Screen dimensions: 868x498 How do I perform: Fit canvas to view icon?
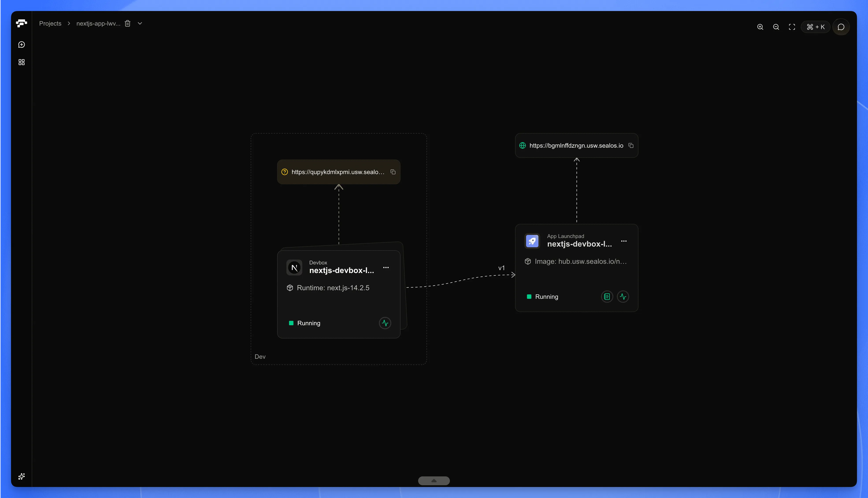tap(792, 27)
